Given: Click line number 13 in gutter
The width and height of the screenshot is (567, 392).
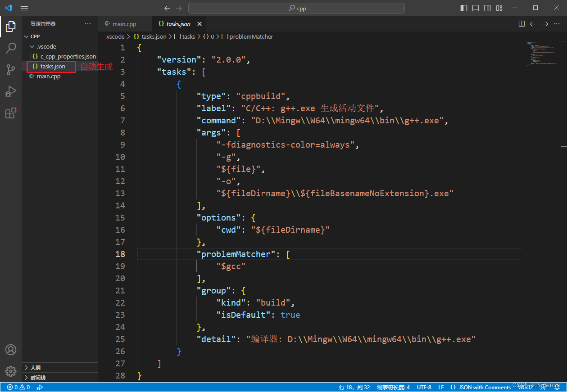Looking at the screenshot, I should point(120,194).
